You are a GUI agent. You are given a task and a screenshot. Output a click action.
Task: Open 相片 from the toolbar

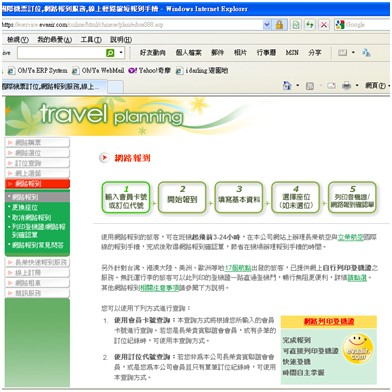240,53
